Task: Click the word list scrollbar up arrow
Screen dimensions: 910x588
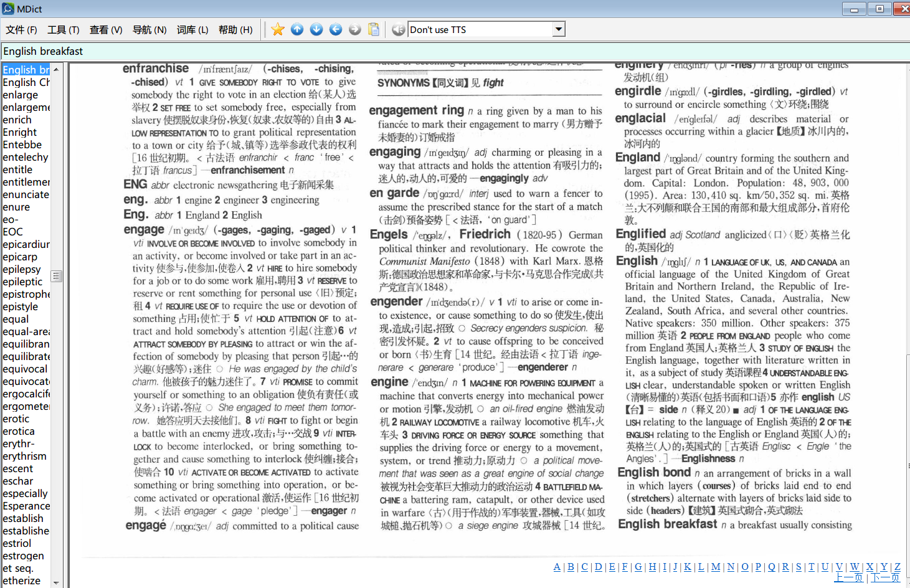Action: (x=56, y=69)
